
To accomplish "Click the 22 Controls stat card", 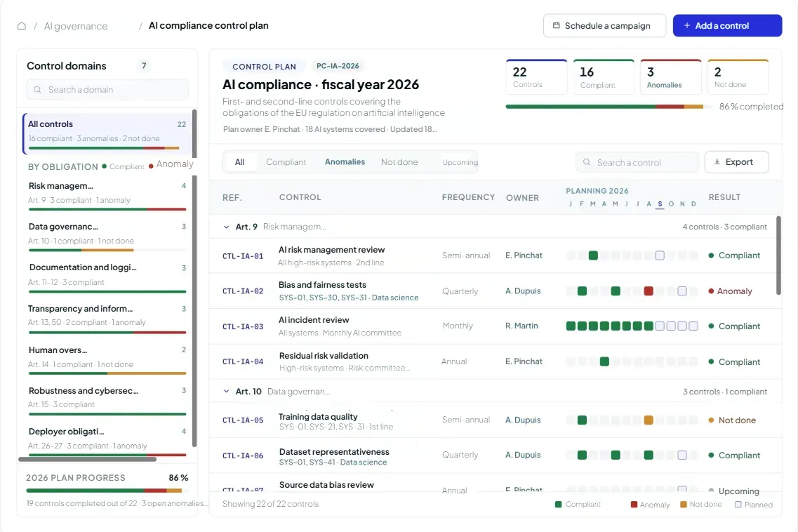I will (x=536, y=77).
